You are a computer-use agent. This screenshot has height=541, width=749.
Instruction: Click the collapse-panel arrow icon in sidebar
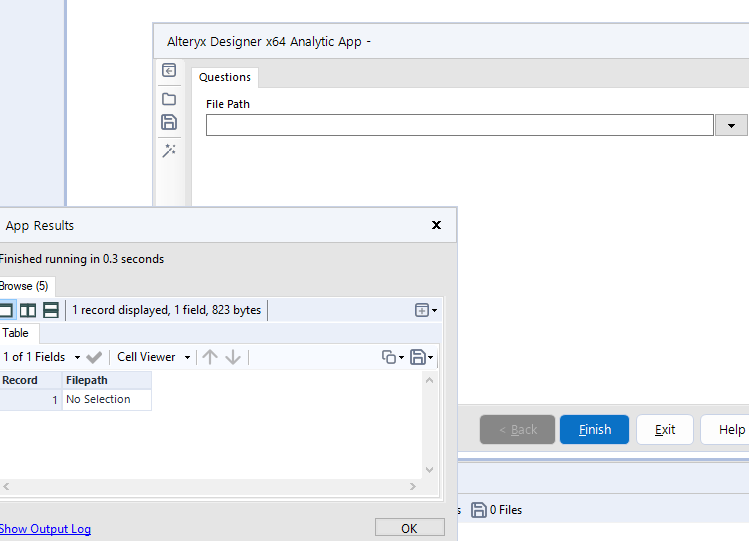click(169, 70)
